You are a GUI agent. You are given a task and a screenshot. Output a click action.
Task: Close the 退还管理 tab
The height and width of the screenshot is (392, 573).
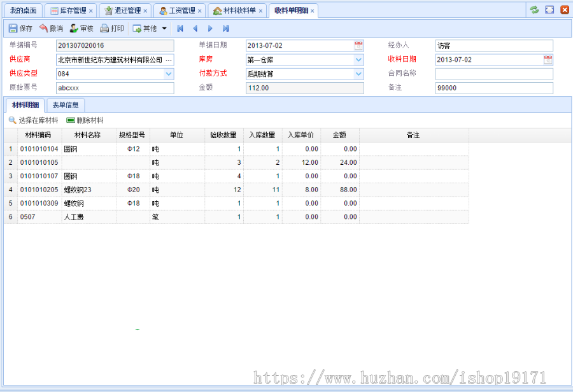point(145,11)
